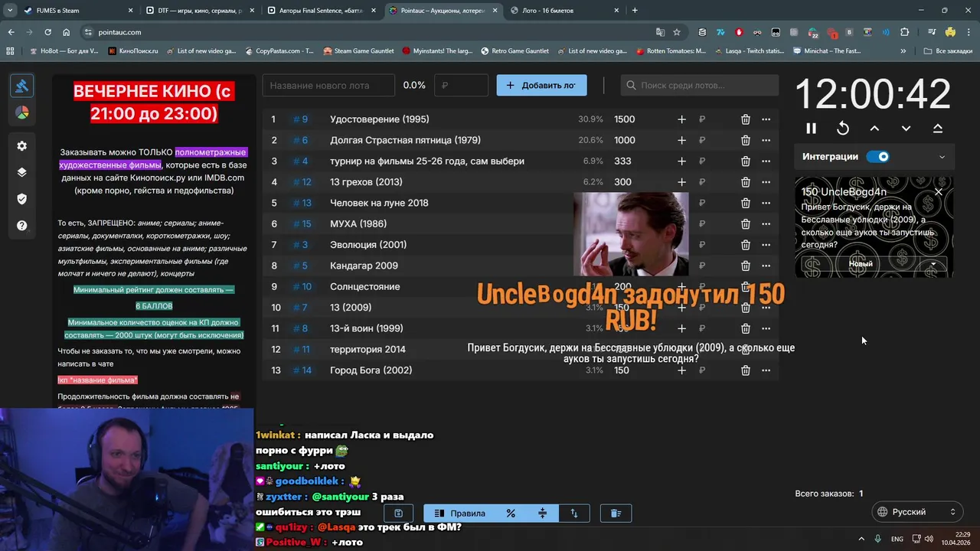Delete the Долгая Страстная пятница lot

point(745,140)
